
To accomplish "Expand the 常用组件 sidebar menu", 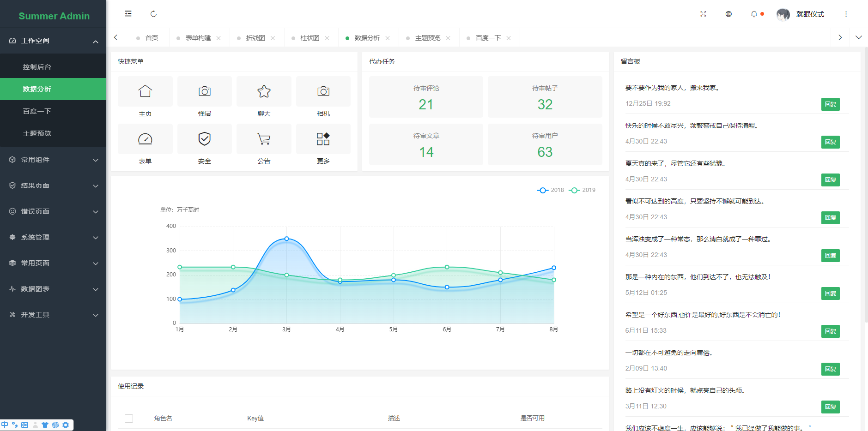I will [x=53, y=160].
